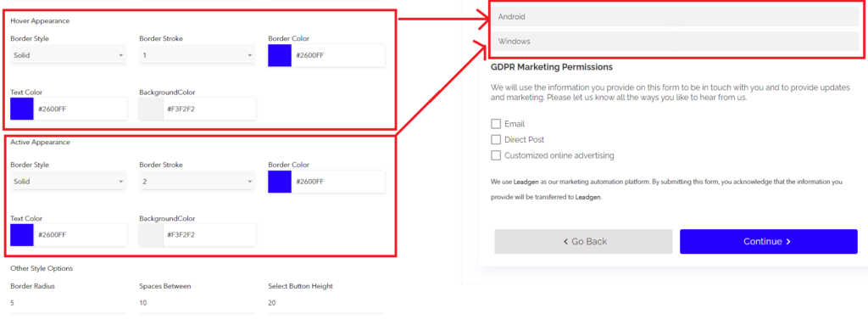Click the Select Button Height field
This screenshot has height=320, width=868.
[326, 303]
